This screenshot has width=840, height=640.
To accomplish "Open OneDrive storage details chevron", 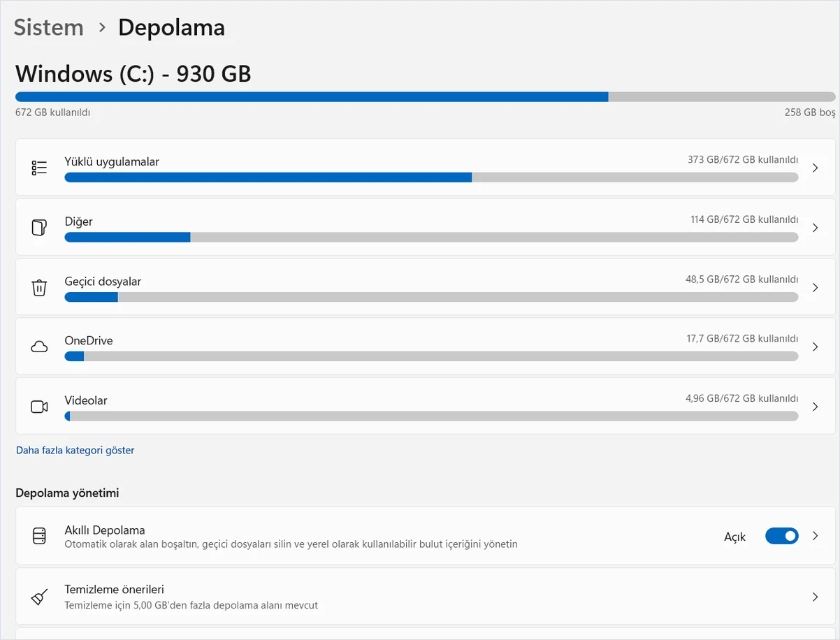I will (815, 347).
